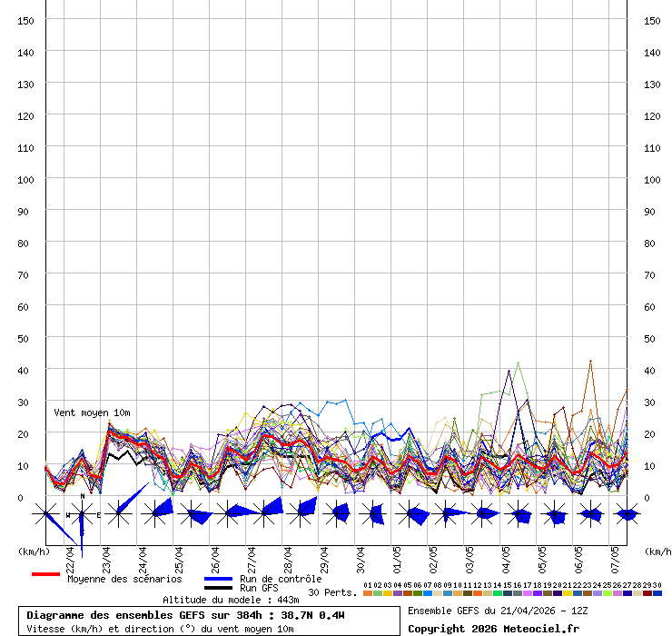The height and width of the screenshot is (636, 672).
Task: Click the red line beside Moyenne des scénarios
Action: 45,574
